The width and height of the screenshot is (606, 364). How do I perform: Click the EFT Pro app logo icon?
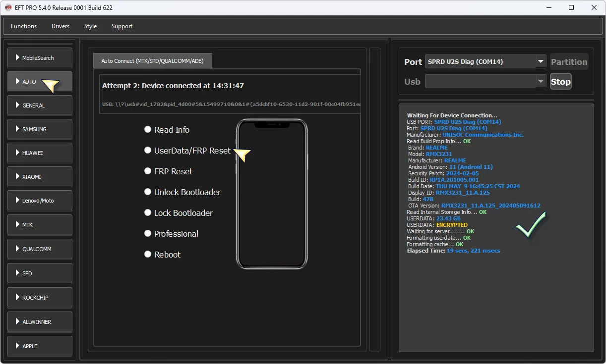coord(8,8)
